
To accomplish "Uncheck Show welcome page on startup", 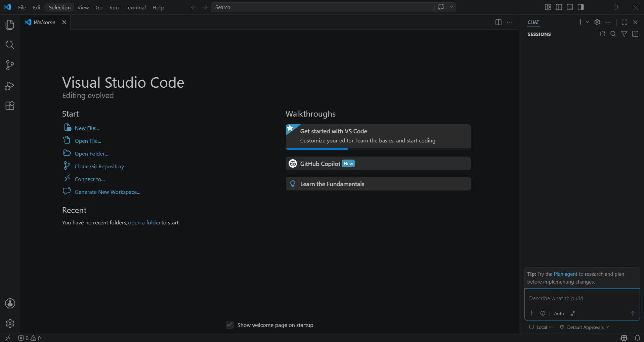I will pos(230,325).
